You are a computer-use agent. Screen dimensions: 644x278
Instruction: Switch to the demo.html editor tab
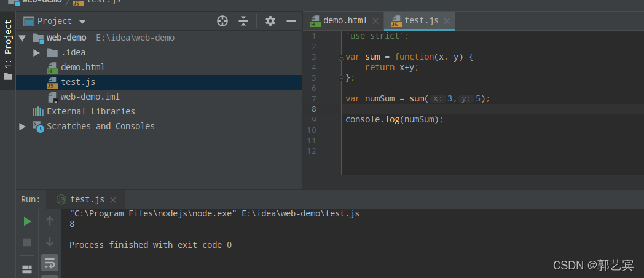tap(345, 20)
